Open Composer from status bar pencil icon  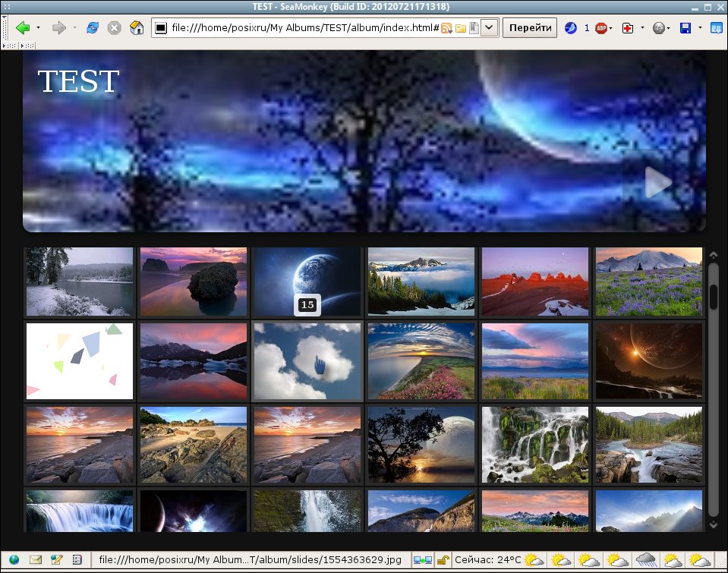point(57,560)
